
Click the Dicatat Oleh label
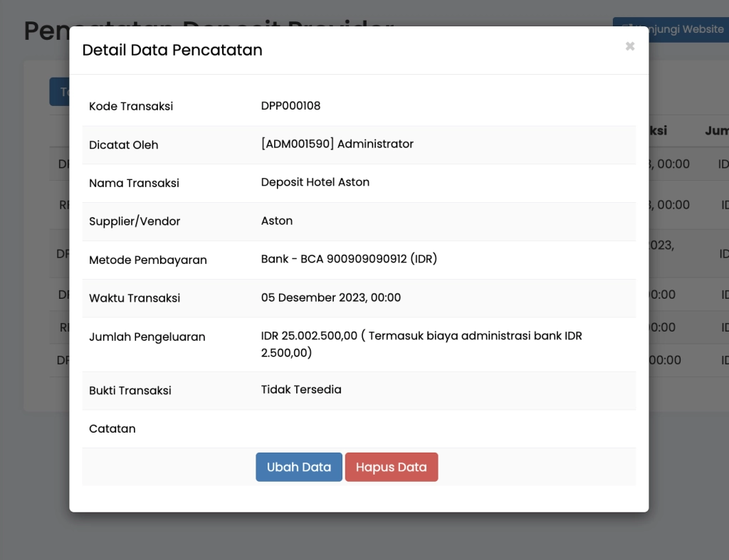coord(124,145)
